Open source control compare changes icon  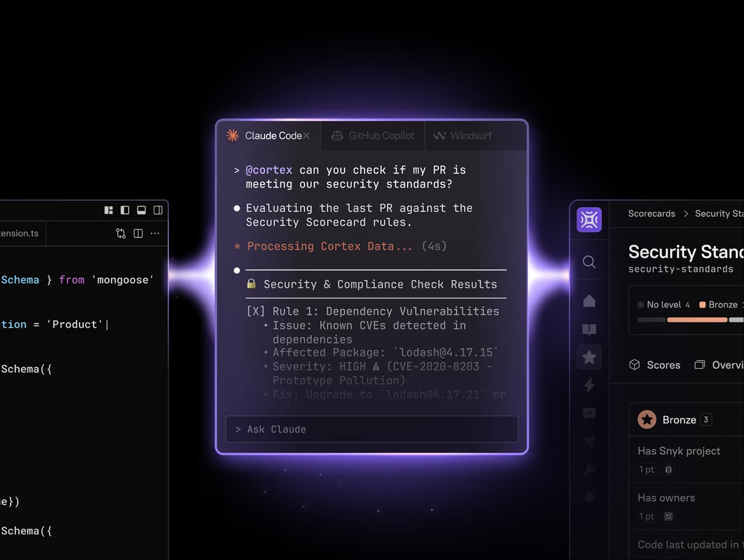[121, 234]
